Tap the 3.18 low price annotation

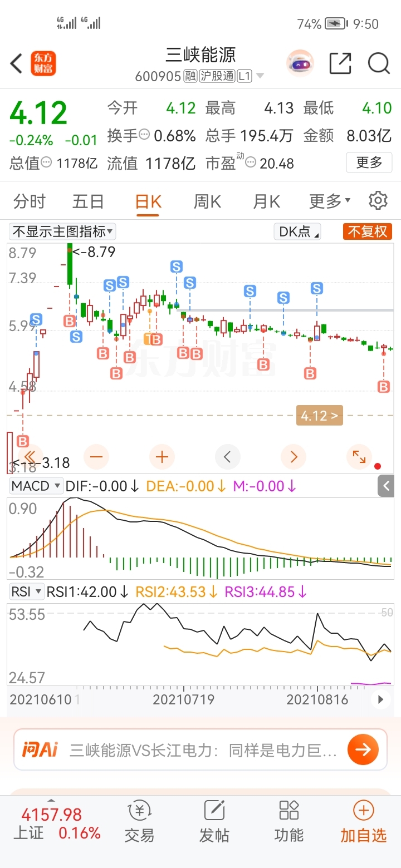click(x=41, y=462)
